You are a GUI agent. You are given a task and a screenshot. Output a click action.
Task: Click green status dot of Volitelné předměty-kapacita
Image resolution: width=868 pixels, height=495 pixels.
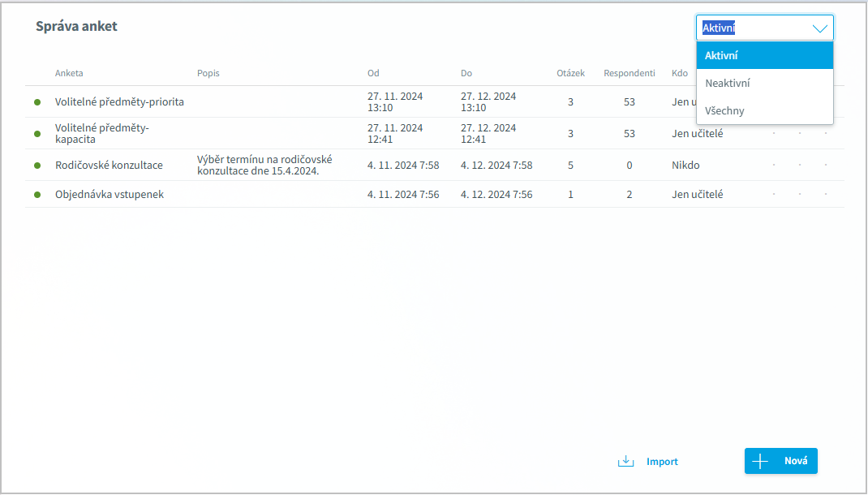click(x=37, y=133)
